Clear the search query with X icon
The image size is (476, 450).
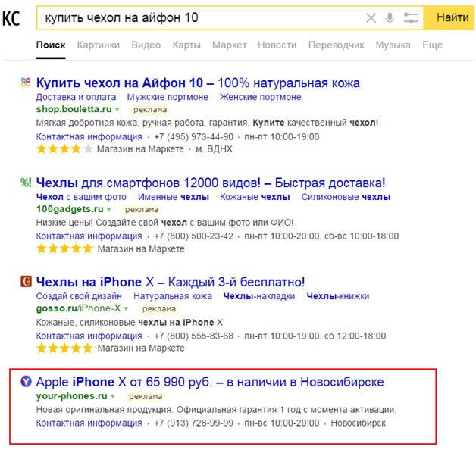(x=371, y=17)
